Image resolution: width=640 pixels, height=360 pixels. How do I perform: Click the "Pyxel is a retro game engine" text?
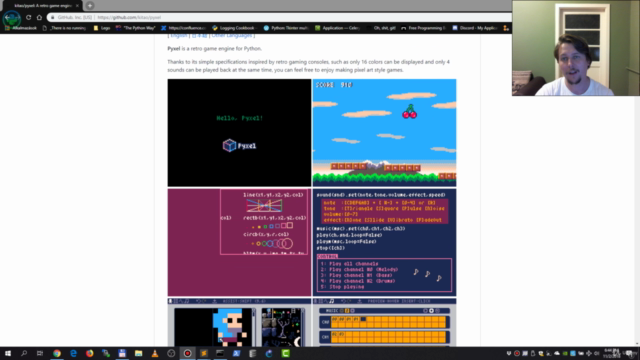[215, 49]
